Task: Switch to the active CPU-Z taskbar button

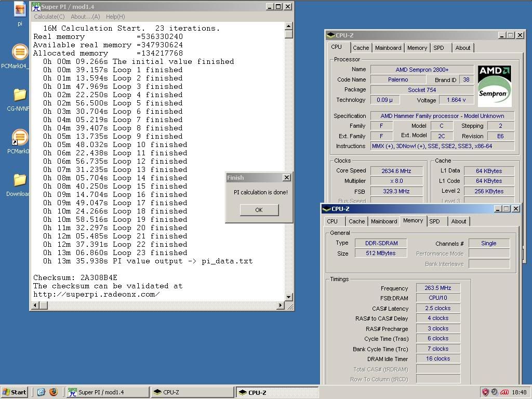Action: click(x=277, y=392)
